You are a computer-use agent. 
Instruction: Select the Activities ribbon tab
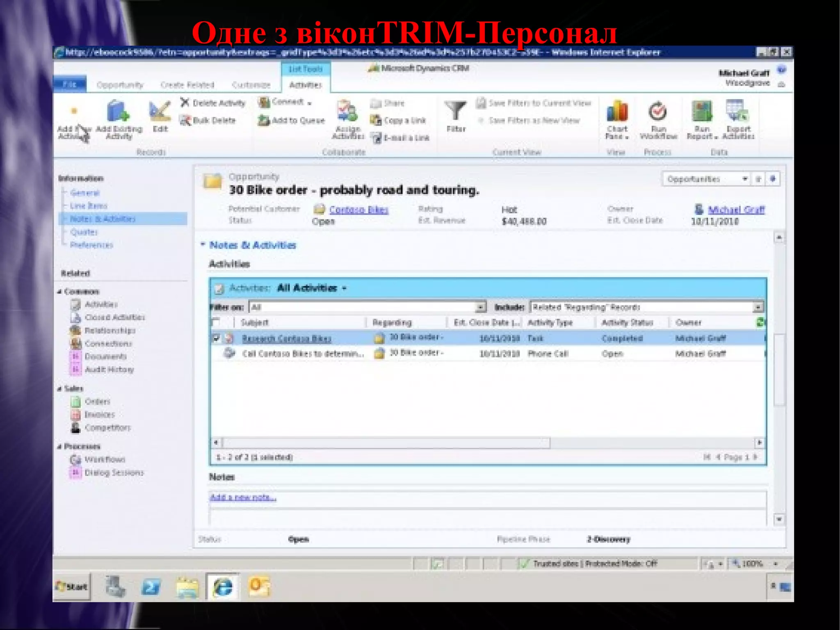click(306, 85)
